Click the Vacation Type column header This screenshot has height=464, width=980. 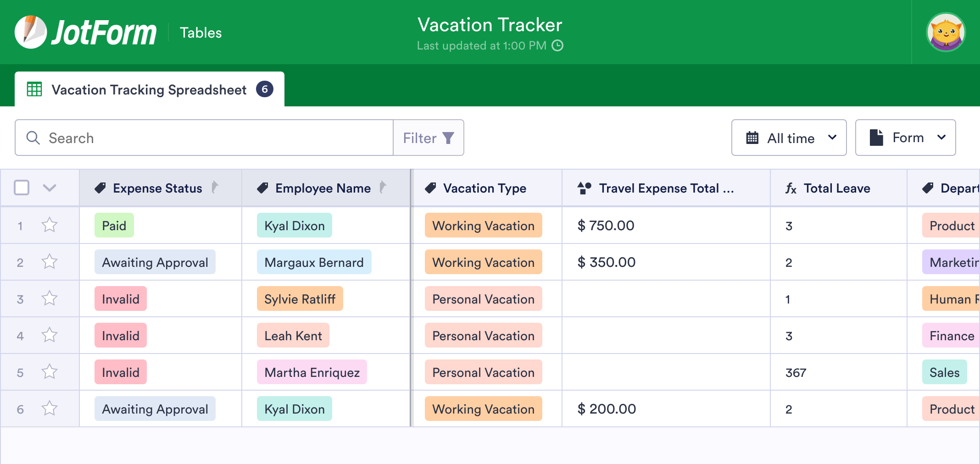[487, 188]
